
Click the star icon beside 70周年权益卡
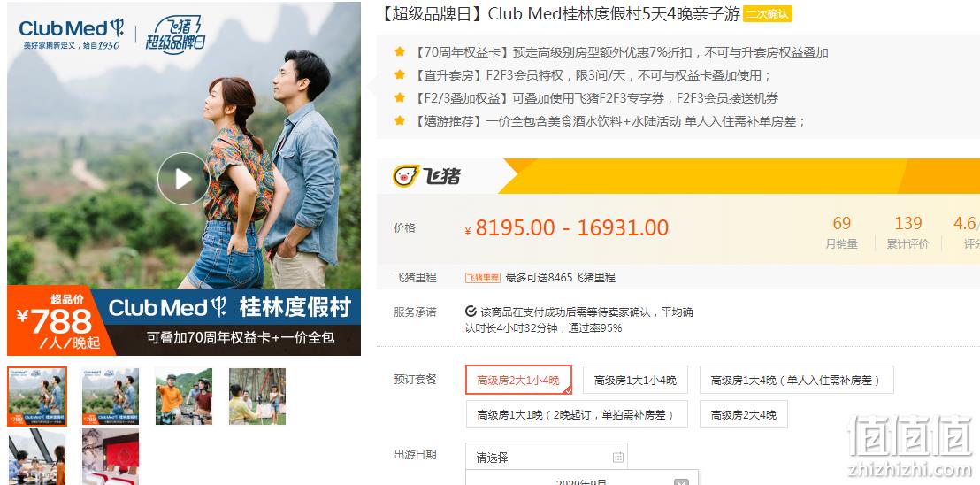pyautogui.click(x=400, y=52)
